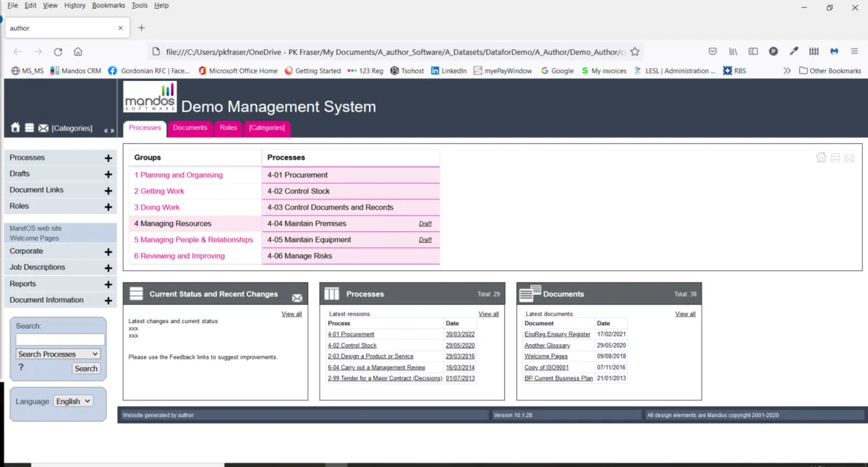Close the author browser tab

click(x=121, y=27)
